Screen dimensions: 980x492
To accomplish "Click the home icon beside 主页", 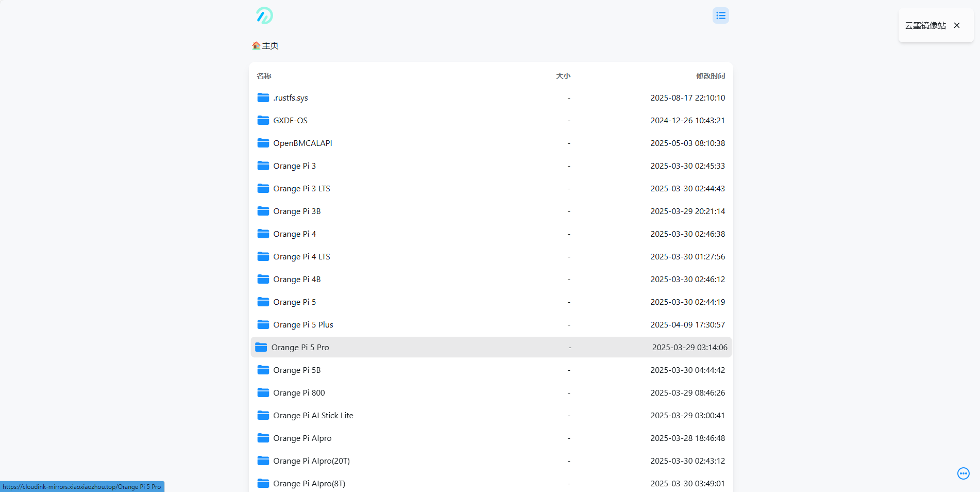I will point(256,45).
